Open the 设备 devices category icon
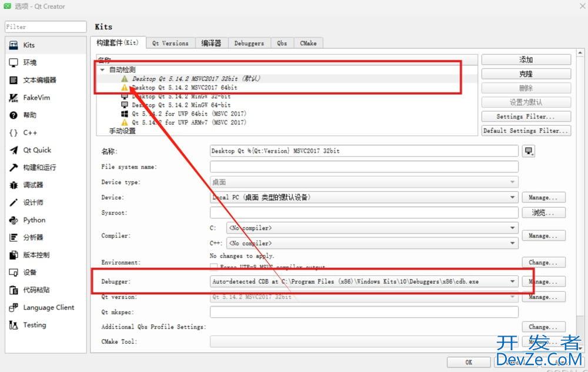Viewport: 588px width, 372px height. (x=14, y=273)
